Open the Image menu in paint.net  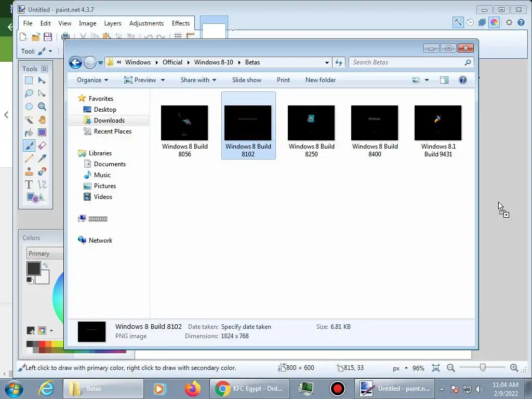click(87, 23)
